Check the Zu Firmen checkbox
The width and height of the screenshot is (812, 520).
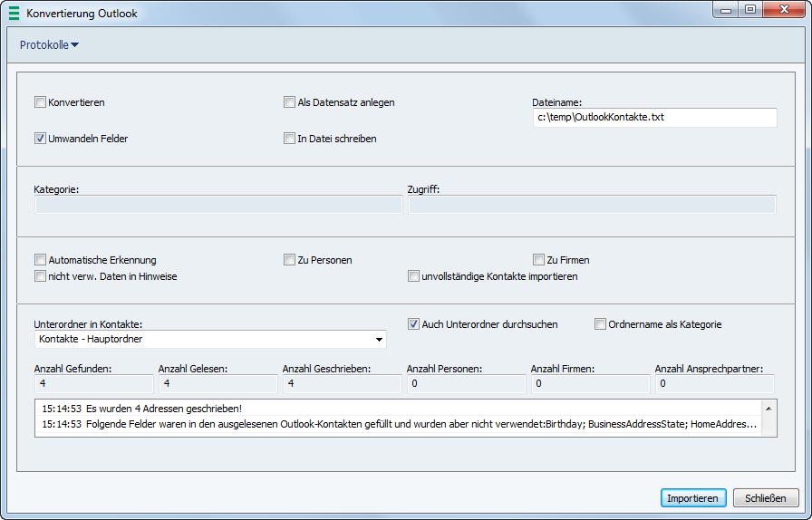click(539, 260)
